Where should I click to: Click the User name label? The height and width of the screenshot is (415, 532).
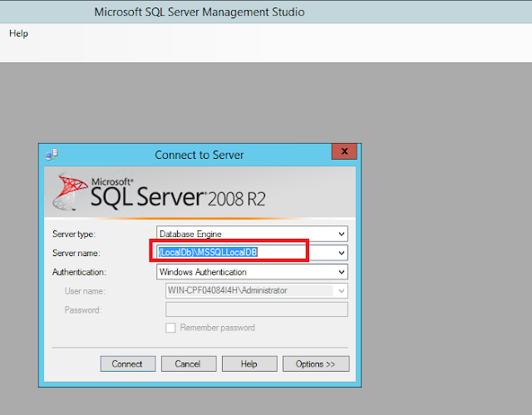click(85, 291)
